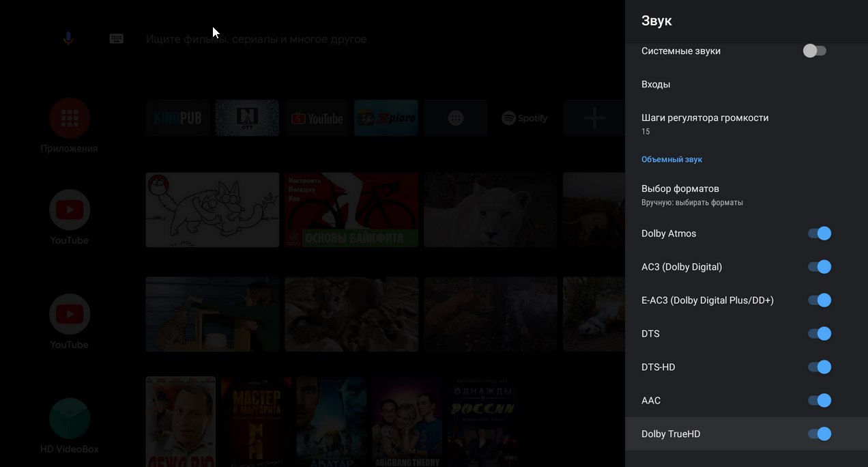
Task: Disable the AAC format switch
Action: click(820, 401)
